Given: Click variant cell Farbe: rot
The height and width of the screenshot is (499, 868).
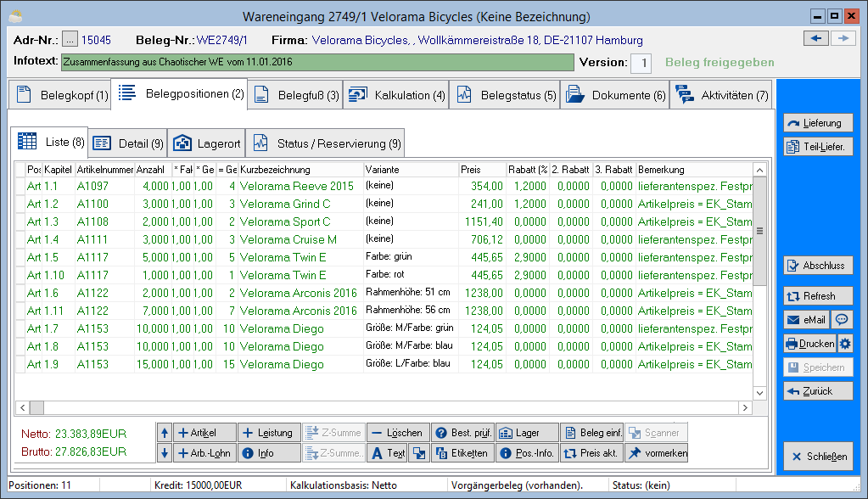Looking at the screenshot, I should (411, 275).
